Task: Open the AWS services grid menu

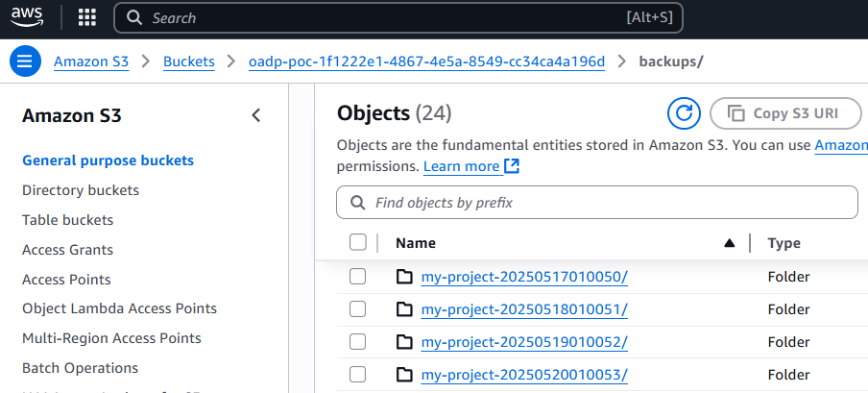Action: tap(87, 18)
